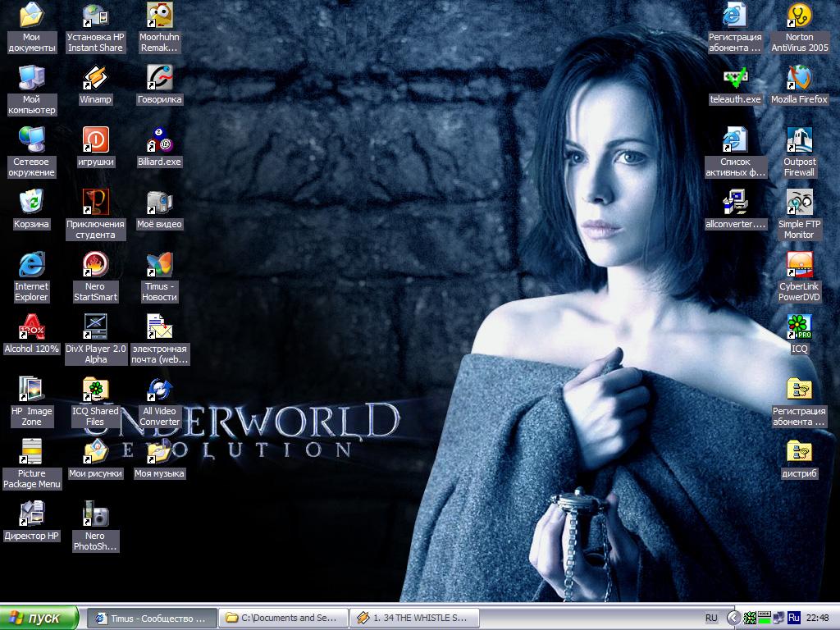Open the All Video Converter shortcut
This screenshot has height=630, width=840.
click(159, 390)
